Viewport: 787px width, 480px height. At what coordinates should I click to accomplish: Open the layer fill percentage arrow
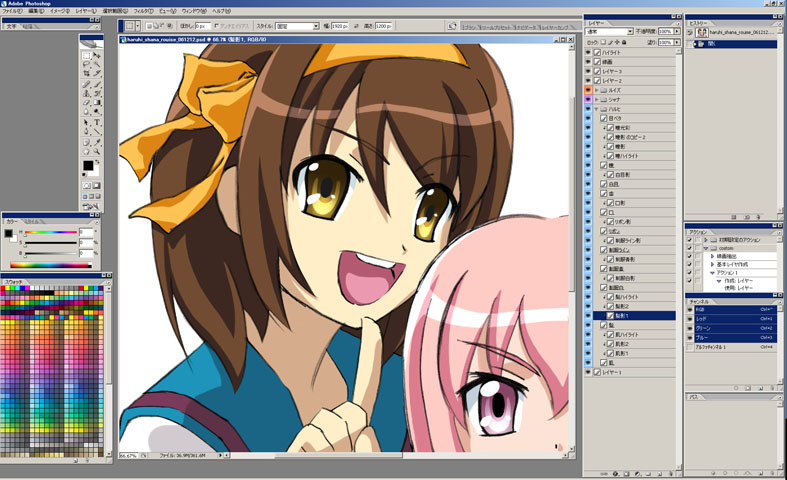coord(677,42)
